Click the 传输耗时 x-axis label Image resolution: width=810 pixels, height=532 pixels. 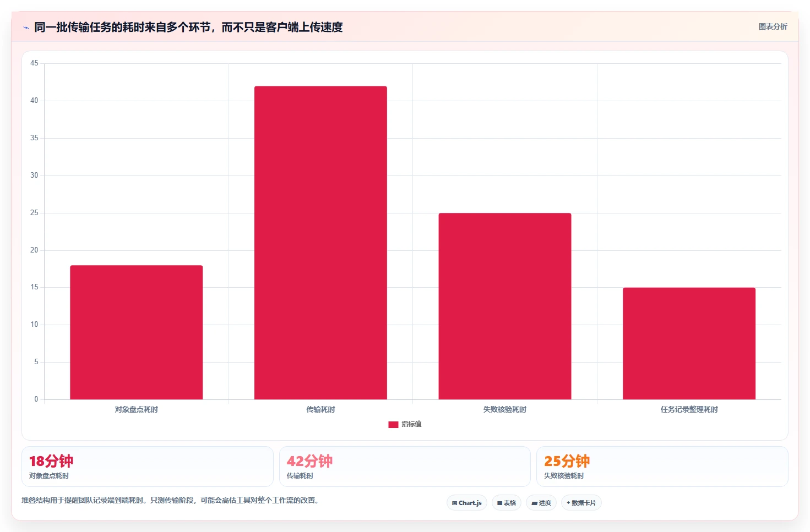(x=320, y=409)
